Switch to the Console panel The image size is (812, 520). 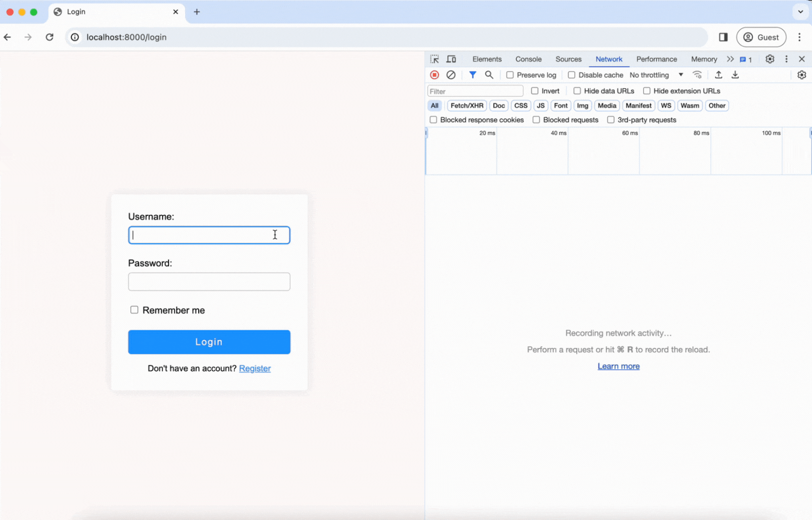point(528,59)
